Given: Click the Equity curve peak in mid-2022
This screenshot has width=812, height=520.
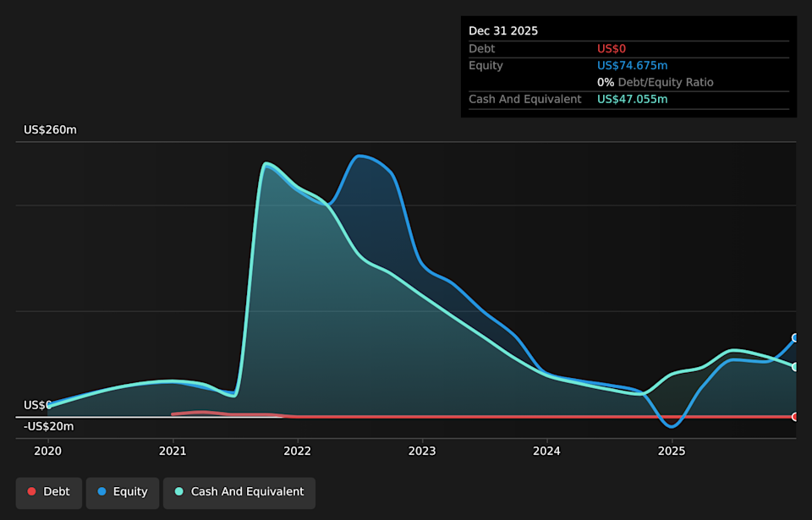Looking at the screenshot, I should (x=361, y=156).
